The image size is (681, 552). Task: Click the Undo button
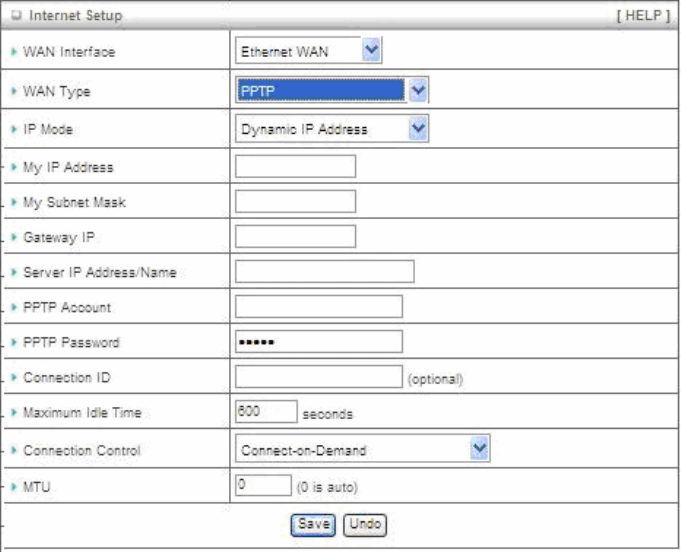365,525
